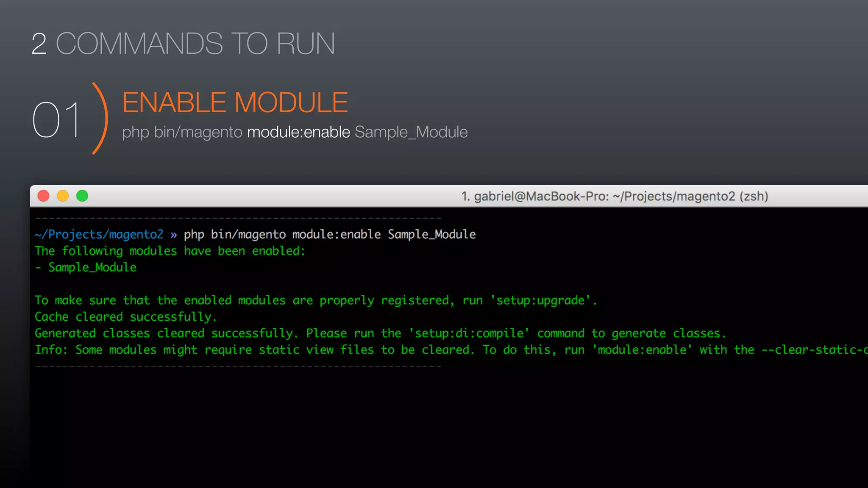Click the '01' step number text
Screen dimensions: 868x488
coord(56,120)
